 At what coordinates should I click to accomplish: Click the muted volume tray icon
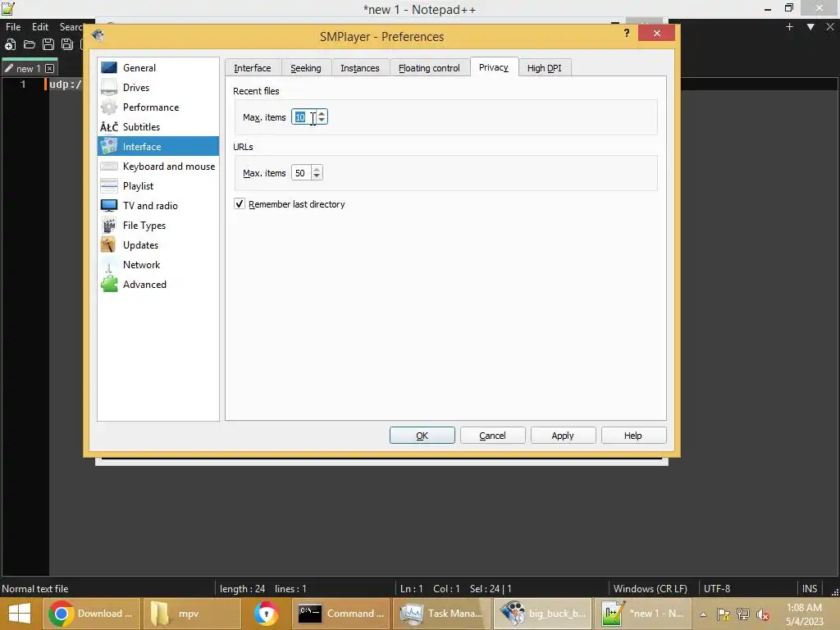(x=763, y=614)
